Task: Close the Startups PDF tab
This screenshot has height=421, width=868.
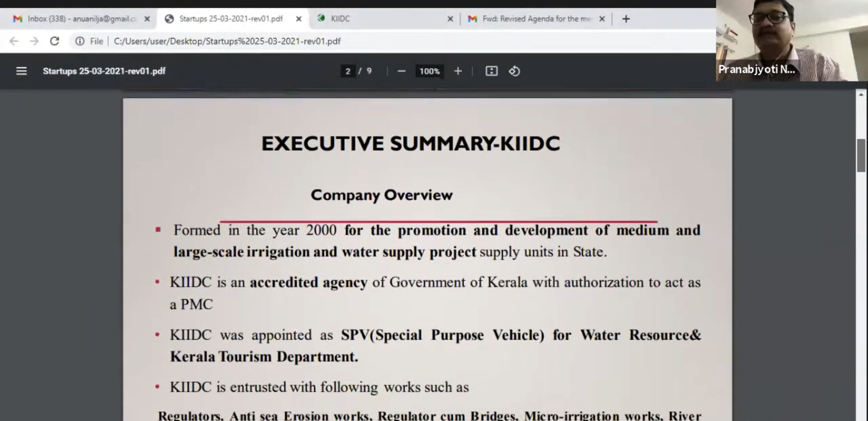Action: click(x=299, y=19)
